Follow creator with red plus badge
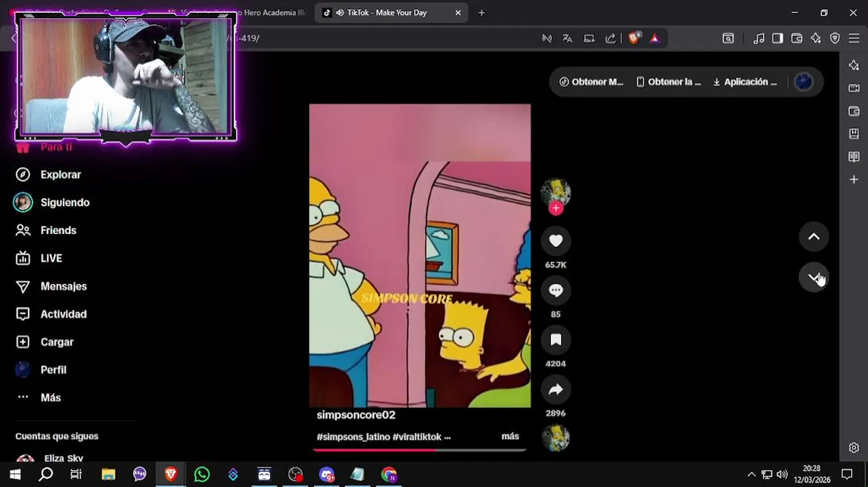Image resolution: width=868 pixels, height=487 pixels. [x=556, y=208]
